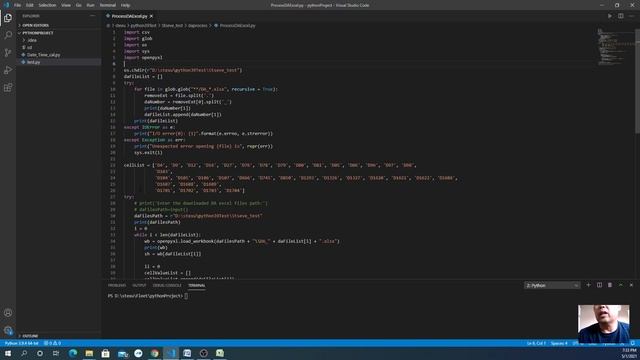Open the Selection menu
Viewport: 640px width, 360px height.
pos(47,5)
